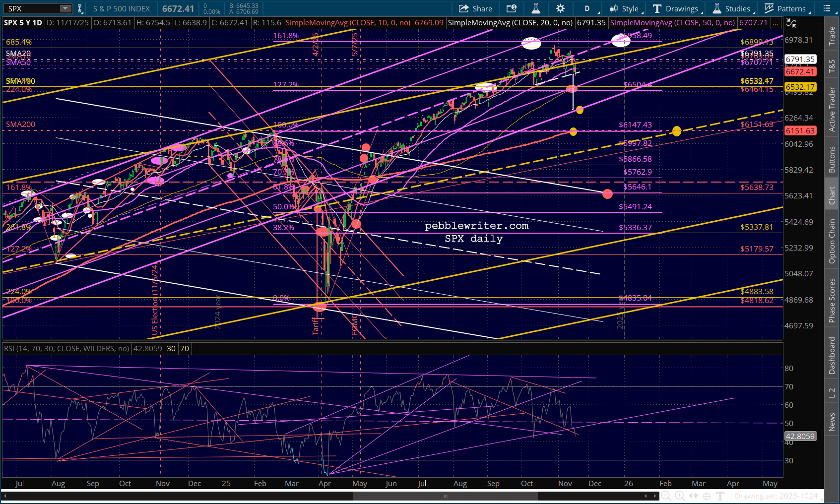Open the Studies menu
The height and width of the screenshot is (504, 840).
tap(732, 8)
